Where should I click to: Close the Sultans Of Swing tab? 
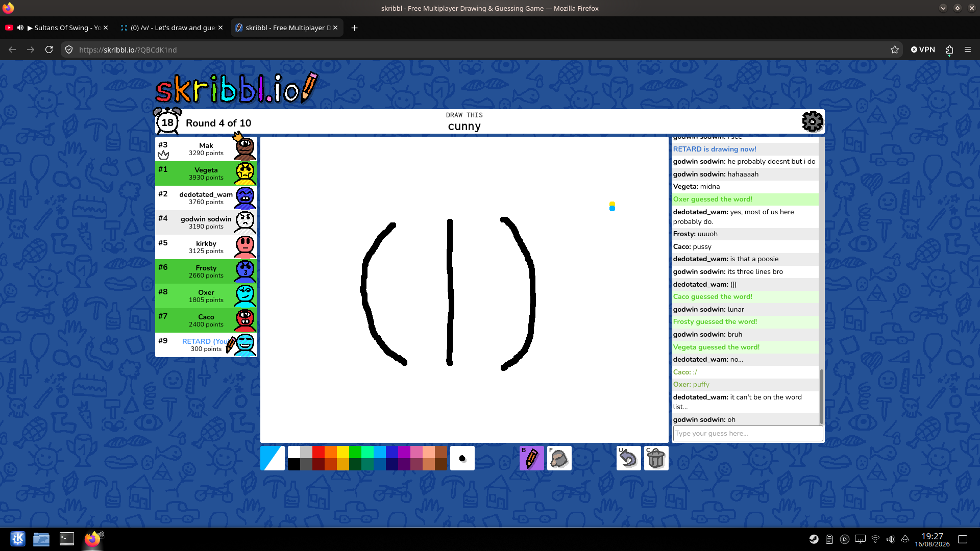point(106,28)
